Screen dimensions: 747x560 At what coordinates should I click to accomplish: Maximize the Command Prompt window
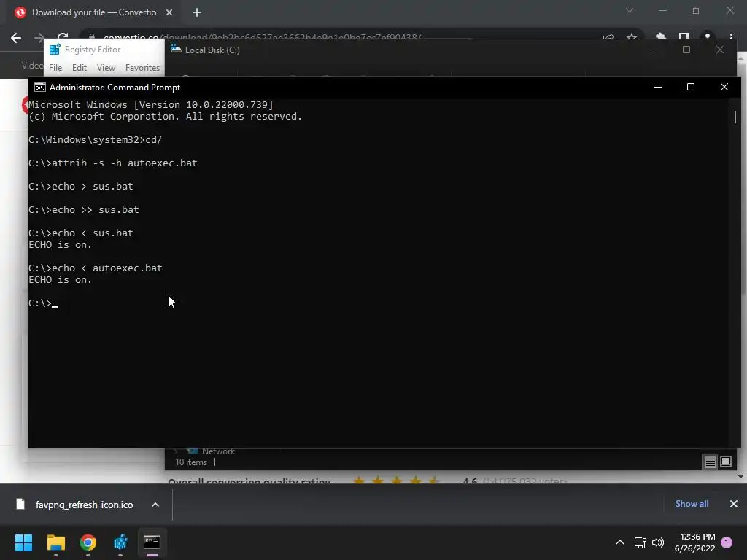pyautogui.click(x=691, y=87)
